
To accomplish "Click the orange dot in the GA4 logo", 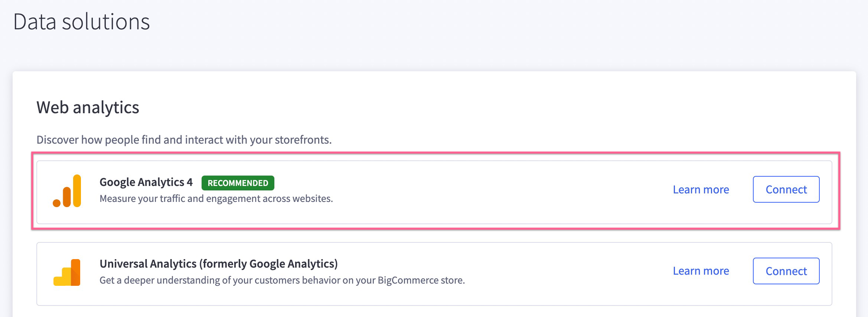I will pos(57,203).
